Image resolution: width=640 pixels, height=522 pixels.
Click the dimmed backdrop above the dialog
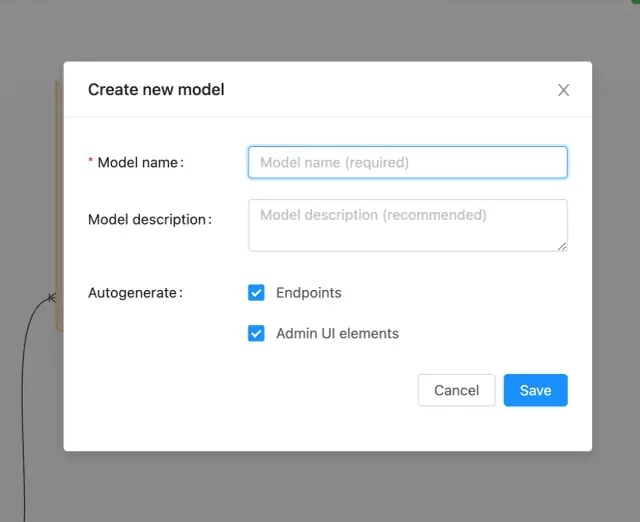click(320, 30)
